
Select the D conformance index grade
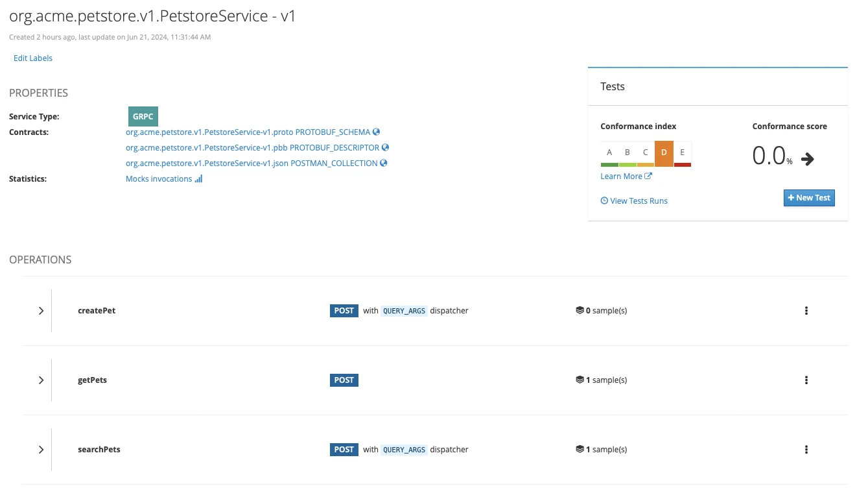tap(664, 153)
